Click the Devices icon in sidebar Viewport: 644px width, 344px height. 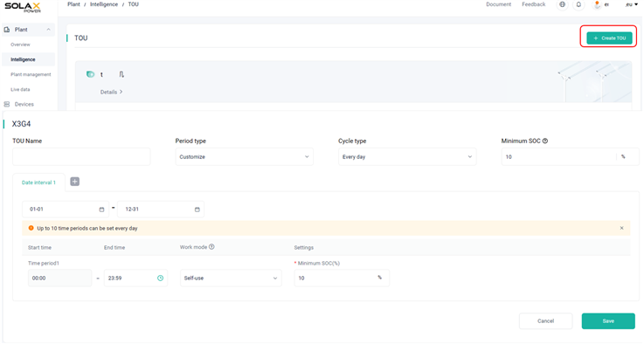click(x=7, y=104)
